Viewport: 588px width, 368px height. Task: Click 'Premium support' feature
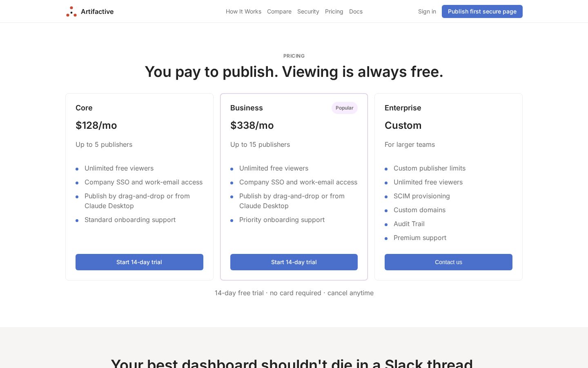420,238
